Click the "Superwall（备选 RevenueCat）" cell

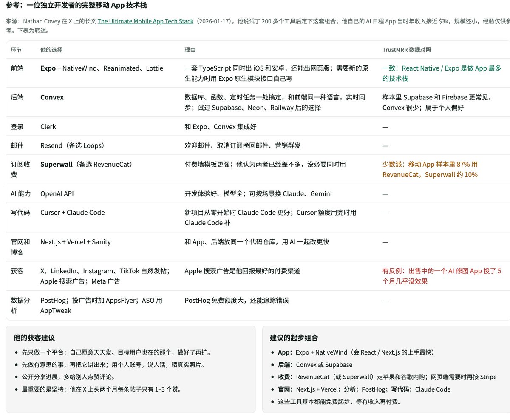click(88, 164)
